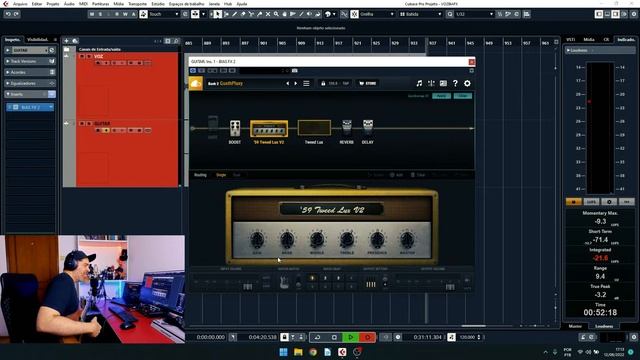Open the Grelha snap type dropdown
Image resolution: width=640 pixels, height=360 pixels.
coord(377,14)
